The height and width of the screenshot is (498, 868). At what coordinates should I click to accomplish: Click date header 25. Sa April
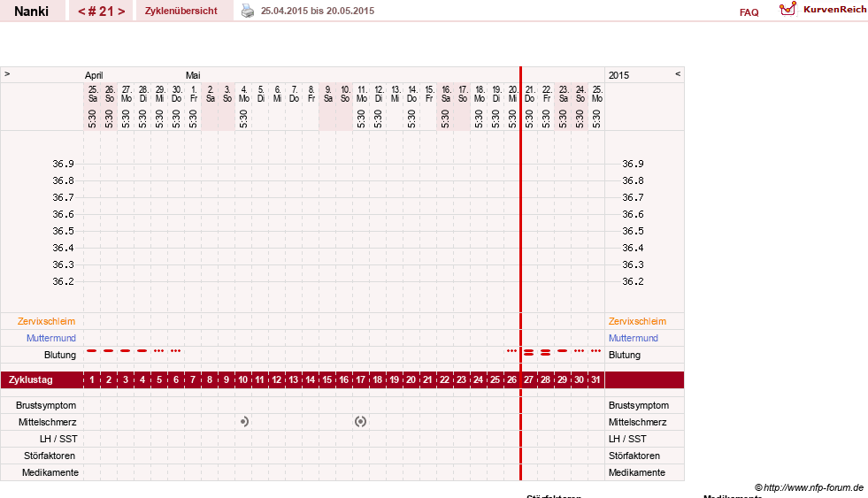92,94
